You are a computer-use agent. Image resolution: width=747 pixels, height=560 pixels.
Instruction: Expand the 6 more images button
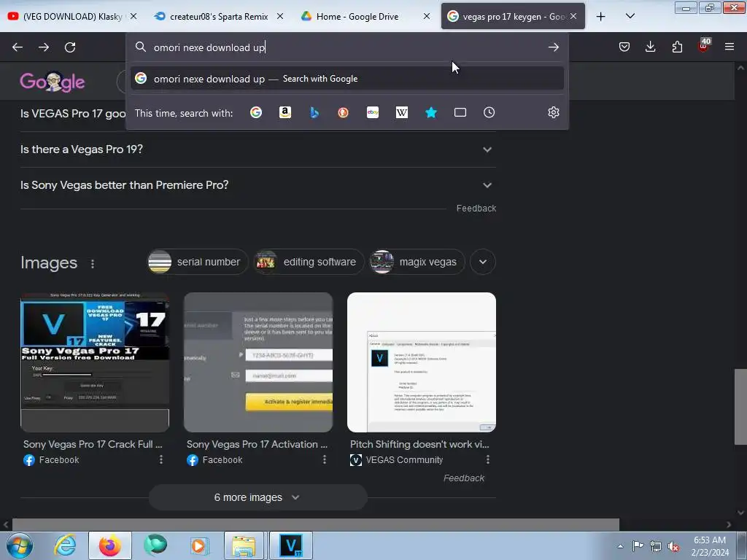[x=258, y=497]
